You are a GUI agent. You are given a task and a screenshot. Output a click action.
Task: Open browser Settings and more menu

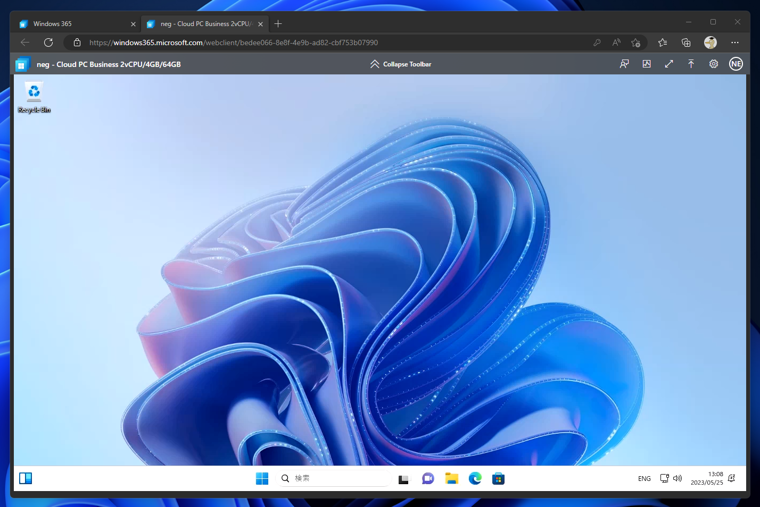coord(735,43)
